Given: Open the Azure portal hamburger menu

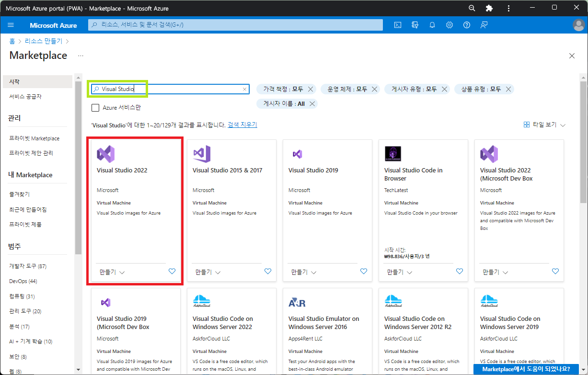Looking at the screenshot, I should pyautogui.click(x=11, y=25).
